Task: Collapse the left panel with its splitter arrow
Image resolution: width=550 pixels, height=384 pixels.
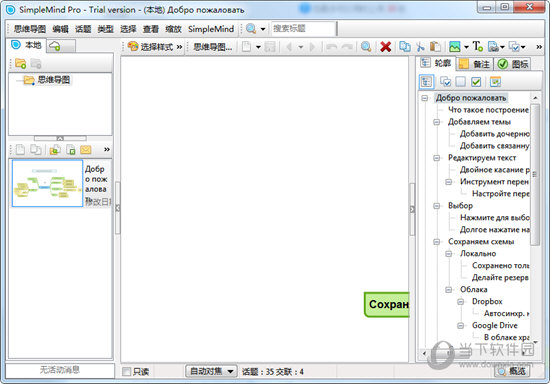Action: pos(118,208)
